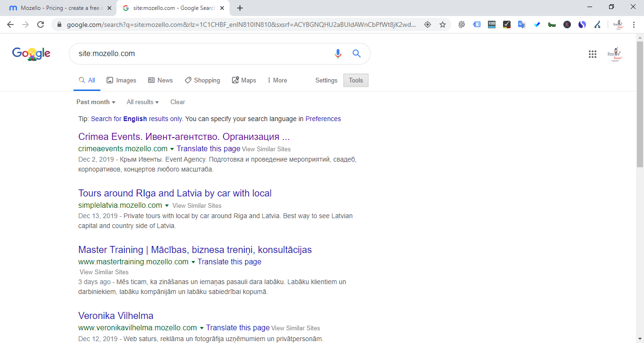
Task: Open the SQ gear extension
Action: [462, 24]
